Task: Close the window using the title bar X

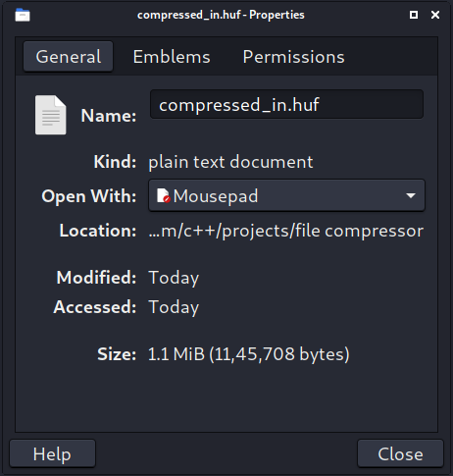Action: click(x=435, y=15)
